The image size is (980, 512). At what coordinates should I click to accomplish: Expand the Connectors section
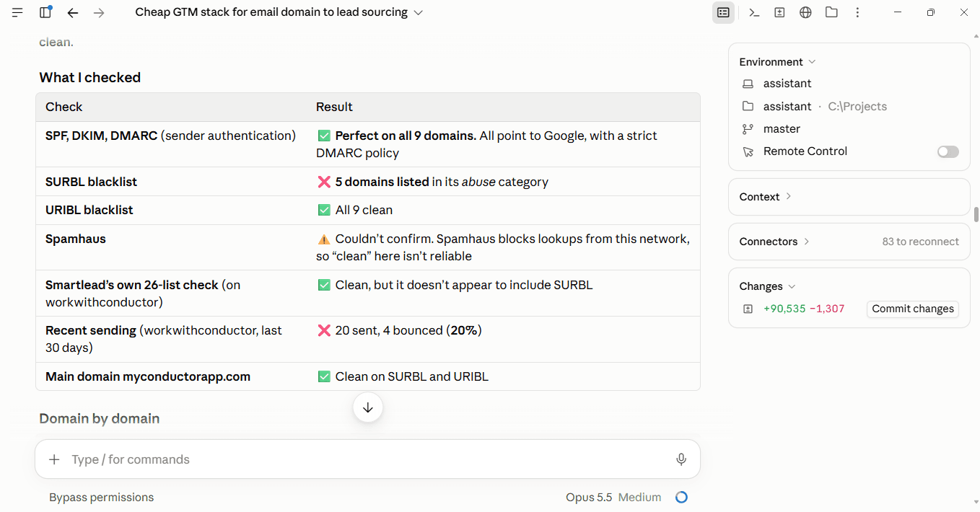774,242
